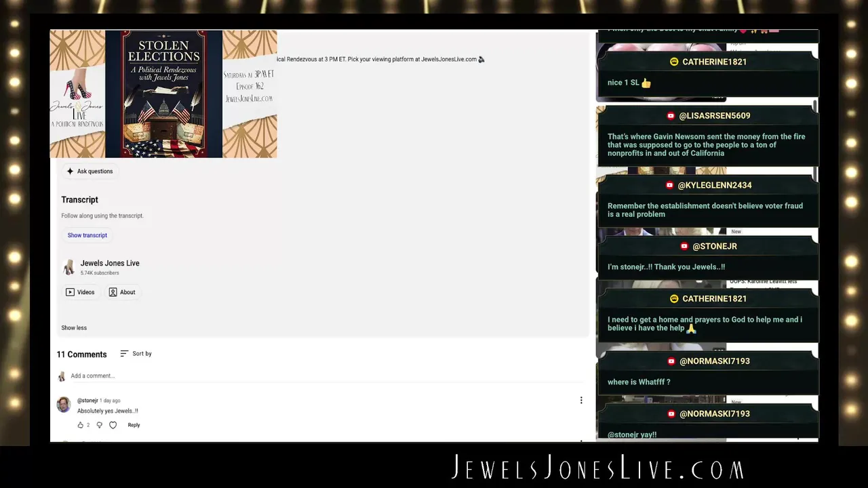Click the 'Absolutely yes Jewels..!!' comment text

(108, 411)
